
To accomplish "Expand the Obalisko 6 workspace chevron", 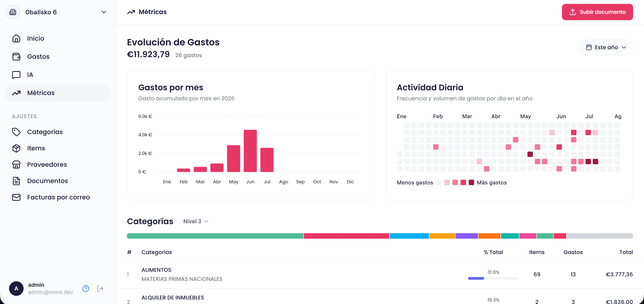I will [104, 12].
